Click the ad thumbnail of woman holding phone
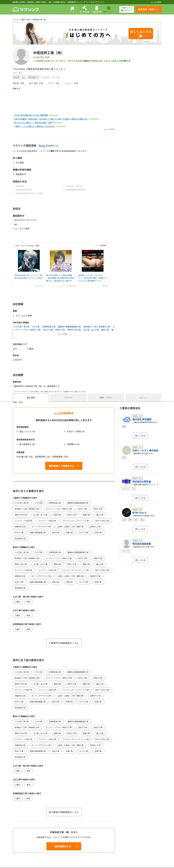Viewport: 174px width, 868px height. click(60, 261)
